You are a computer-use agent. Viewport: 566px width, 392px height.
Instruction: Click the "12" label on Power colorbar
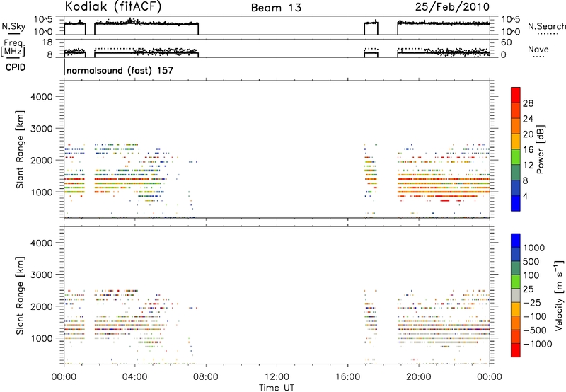point(528,166)
